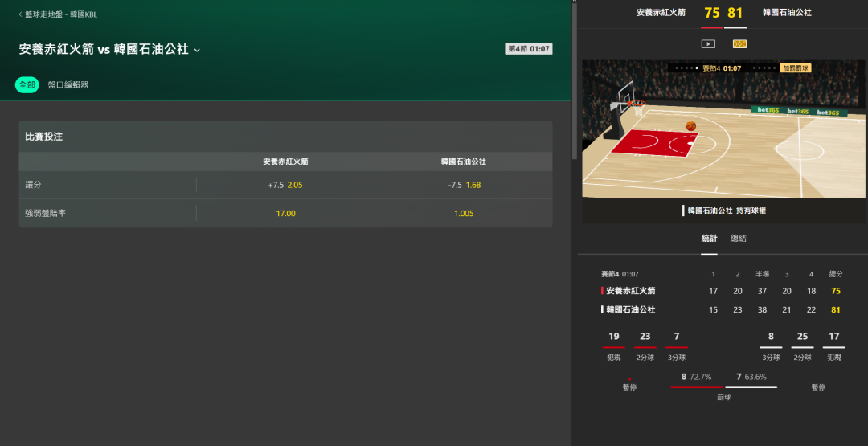
Task: Select the 全部 filter pill
Action: (x=27, y=84)
